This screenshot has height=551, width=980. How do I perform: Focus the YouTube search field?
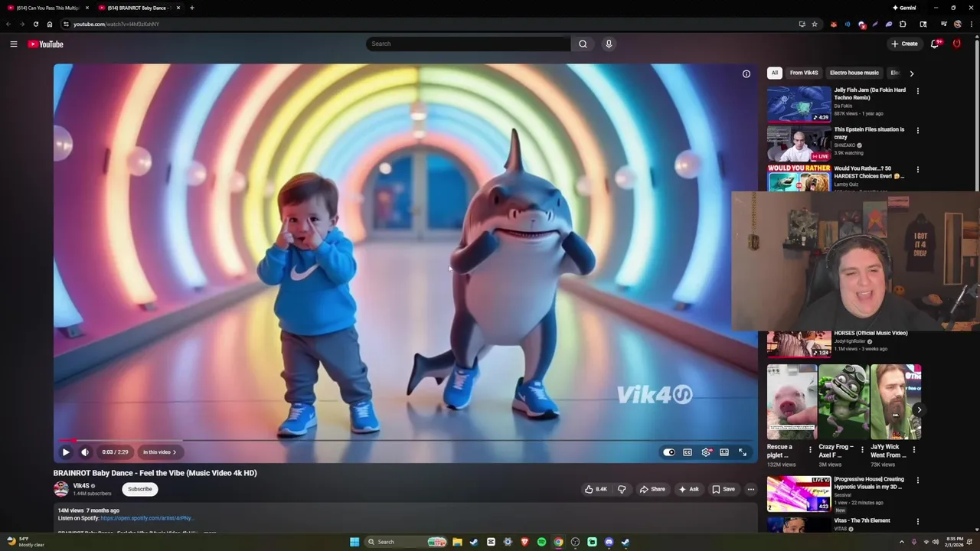coord(468,44)
